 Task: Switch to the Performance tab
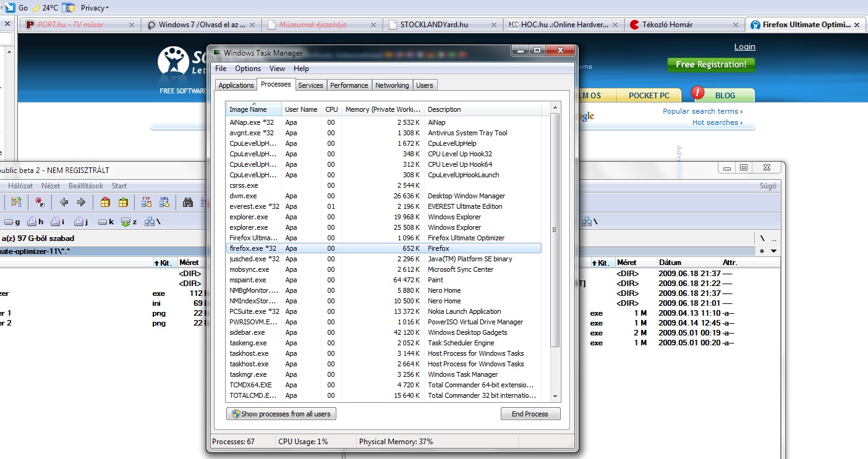349,85
